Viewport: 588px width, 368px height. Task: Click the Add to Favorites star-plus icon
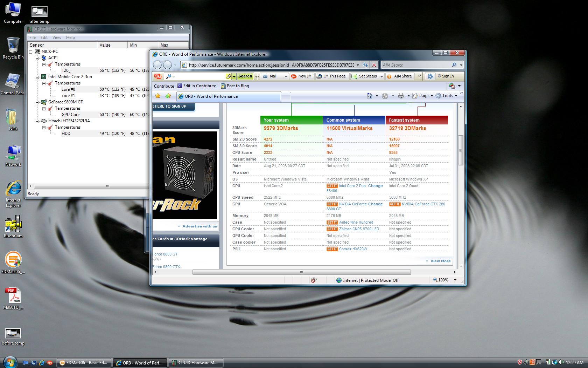click(168, 96)
